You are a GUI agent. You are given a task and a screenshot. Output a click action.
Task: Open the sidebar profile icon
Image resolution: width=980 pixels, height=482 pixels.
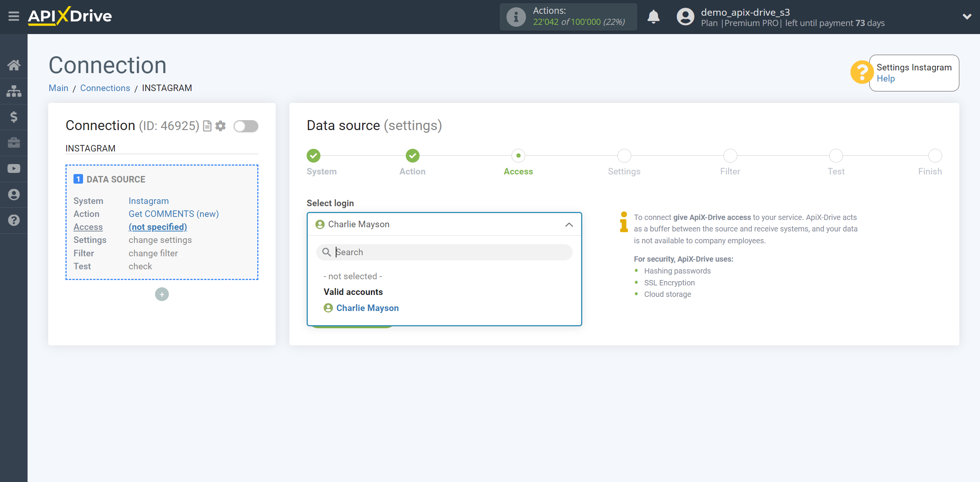pyautogui.click(x=14, y=195)
